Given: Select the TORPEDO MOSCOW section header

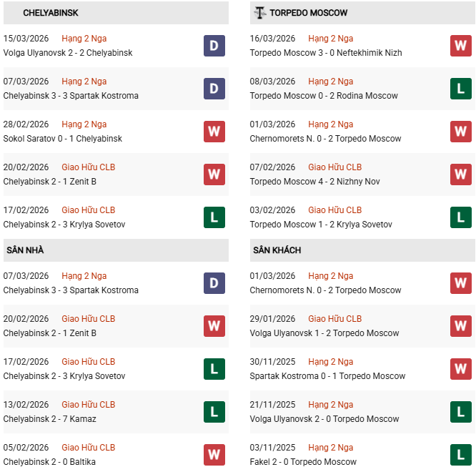Looking at the screenshot, I should click(309, 13).
